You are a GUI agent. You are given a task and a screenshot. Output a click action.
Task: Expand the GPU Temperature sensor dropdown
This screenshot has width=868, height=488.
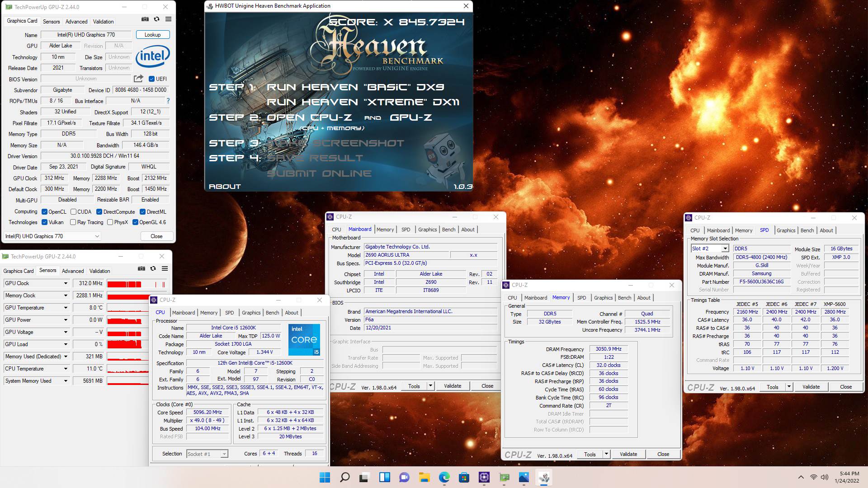click(66, 308)
